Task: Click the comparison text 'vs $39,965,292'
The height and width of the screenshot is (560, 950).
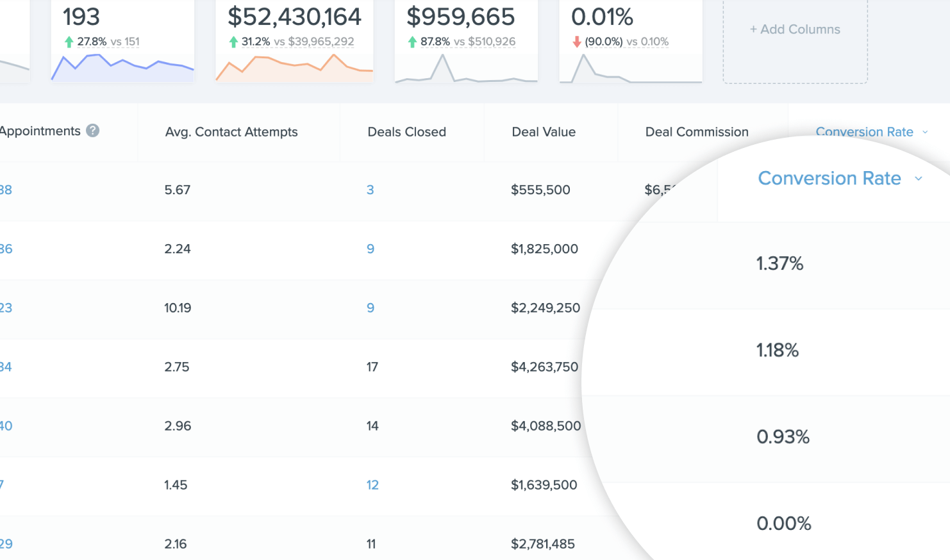Action: tap(314, 42)
